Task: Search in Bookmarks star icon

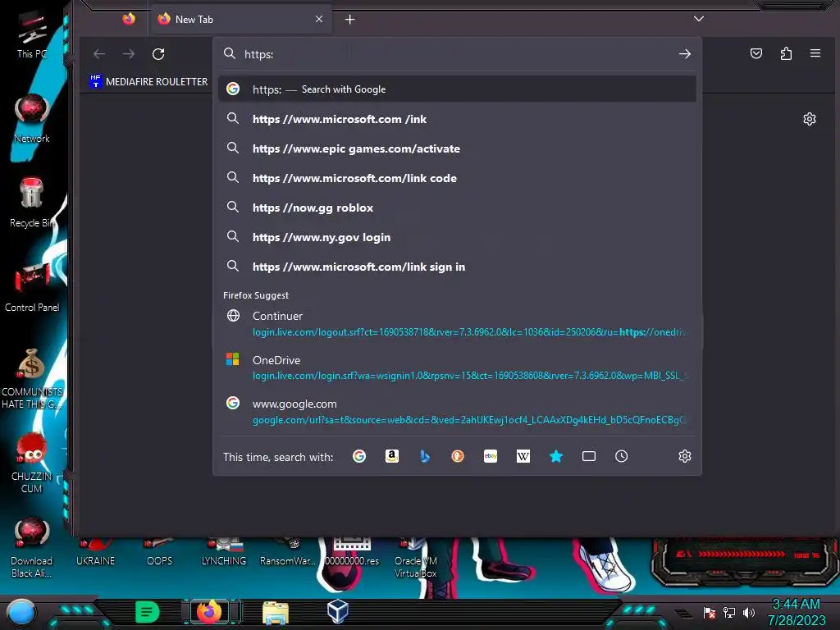Action: click(x=556, y=456)
